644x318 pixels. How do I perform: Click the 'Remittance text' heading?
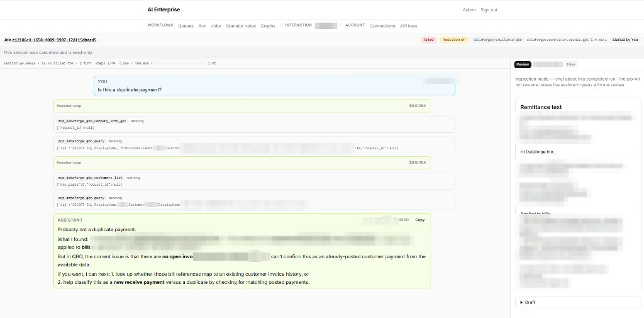(541, 107)
